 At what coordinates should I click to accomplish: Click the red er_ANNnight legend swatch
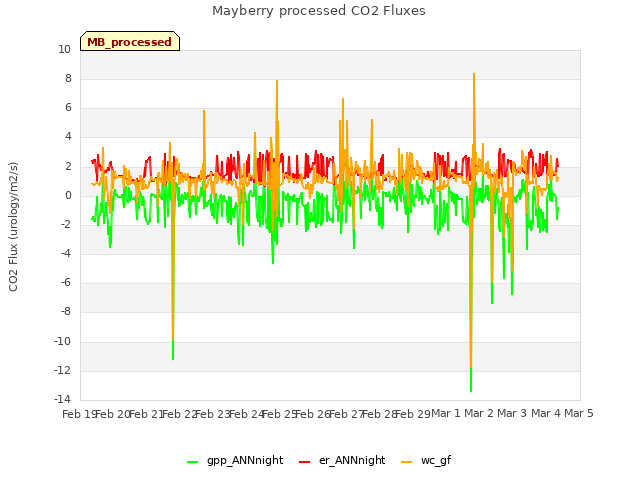[x=304, y=462]
